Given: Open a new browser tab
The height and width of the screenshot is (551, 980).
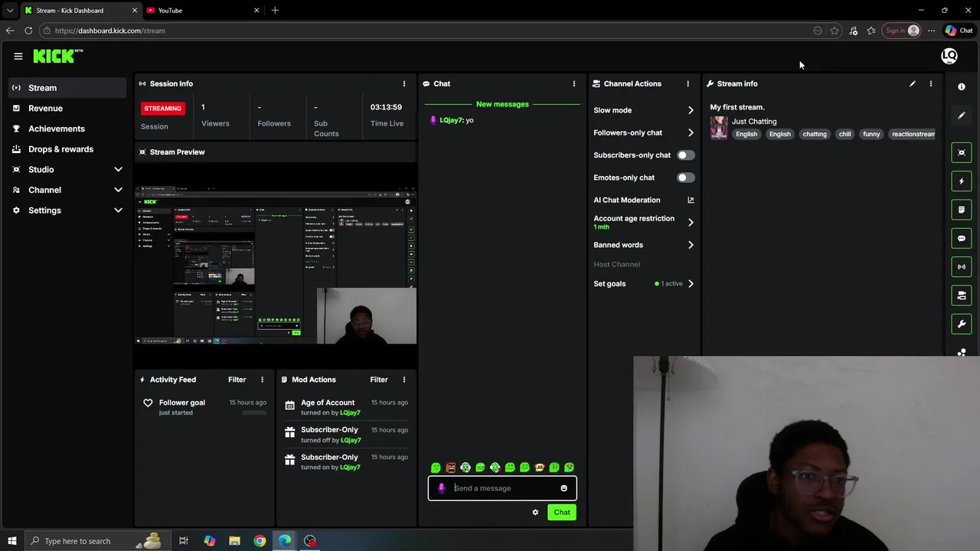Looking at the screenshot, I should pos(275,10).
